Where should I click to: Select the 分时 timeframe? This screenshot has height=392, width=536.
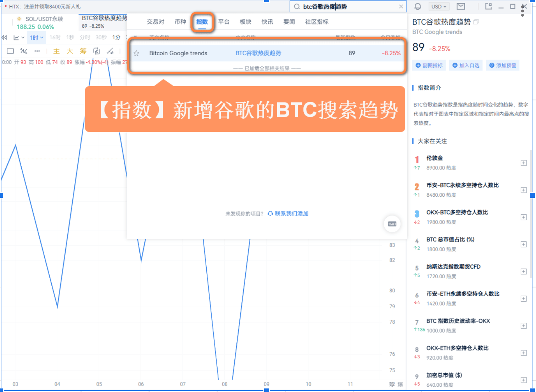(85, 37)
